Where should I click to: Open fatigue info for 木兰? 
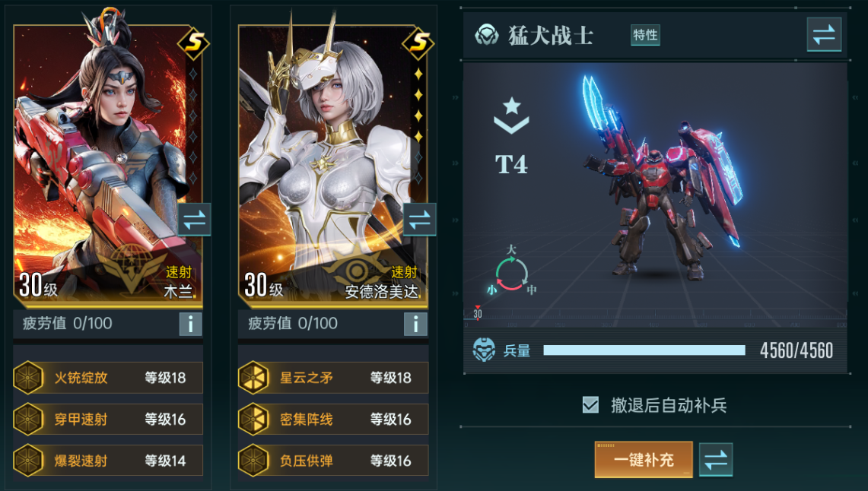pos(190,324)
